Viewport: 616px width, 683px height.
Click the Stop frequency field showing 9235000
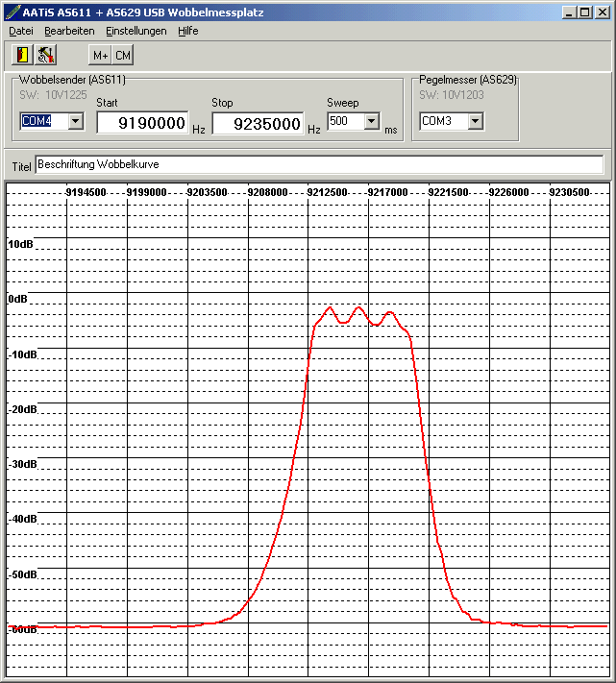tap(258, 124)
